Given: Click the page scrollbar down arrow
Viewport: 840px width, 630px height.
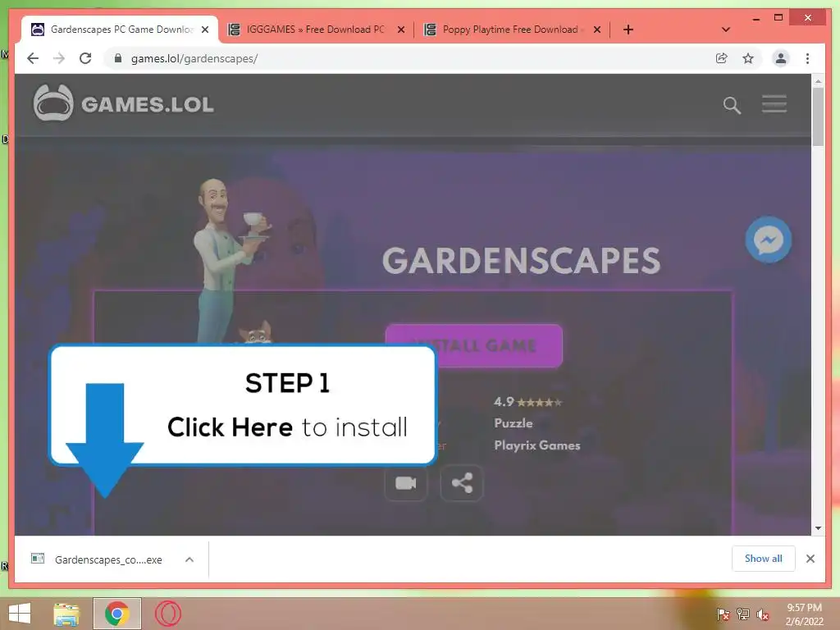Looking at the screenshot, I should click(818, 528).
